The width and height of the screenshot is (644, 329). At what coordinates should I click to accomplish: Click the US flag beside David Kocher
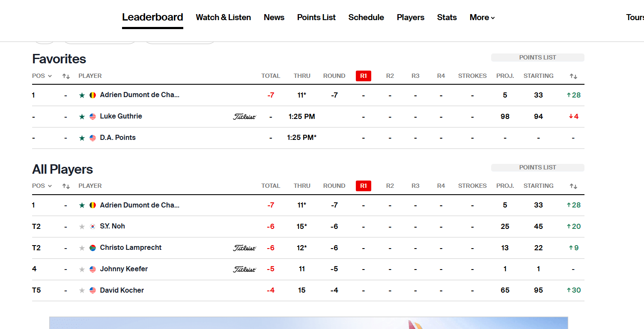[92, 290]
